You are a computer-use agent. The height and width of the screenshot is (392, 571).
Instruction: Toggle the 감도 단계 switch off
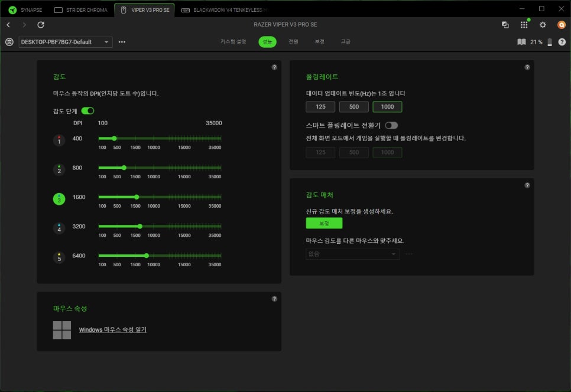[x=87, y=110]
